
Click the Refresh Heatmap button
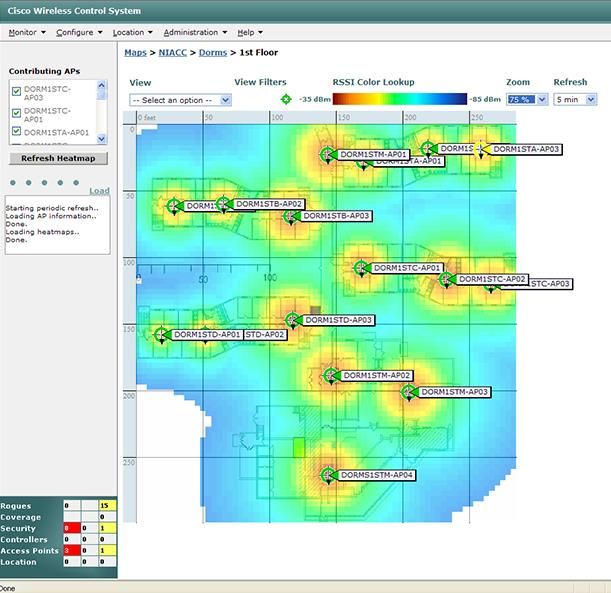click(x=58, y=158)
